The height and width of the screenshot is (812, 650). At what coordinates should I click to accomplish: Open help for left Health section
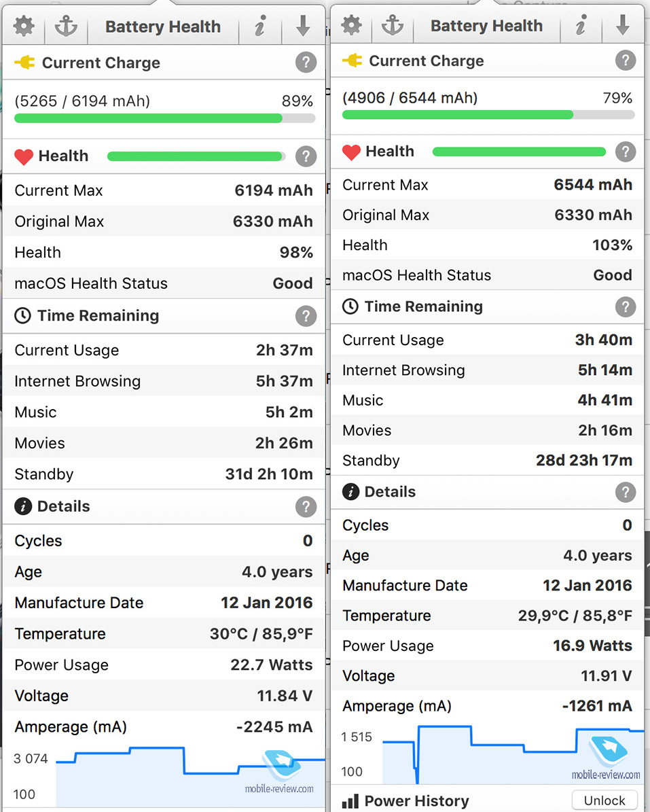tap(306, 156)
